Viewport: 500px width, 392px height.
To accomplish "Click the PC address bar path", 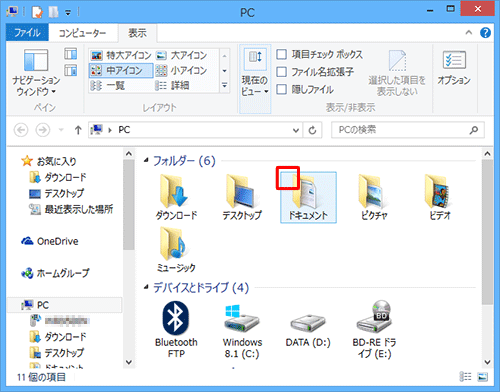I will point(124,130).
